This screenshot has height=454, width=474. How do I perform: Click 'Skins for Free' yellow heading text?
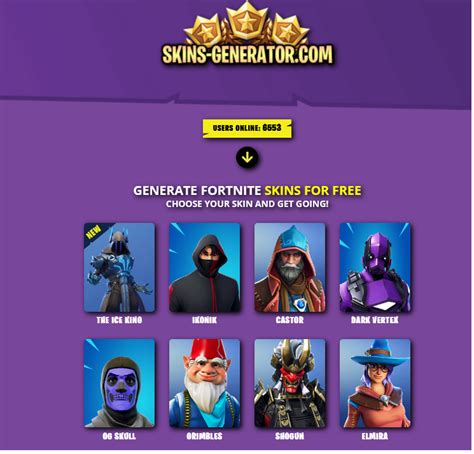pos(313,190)
